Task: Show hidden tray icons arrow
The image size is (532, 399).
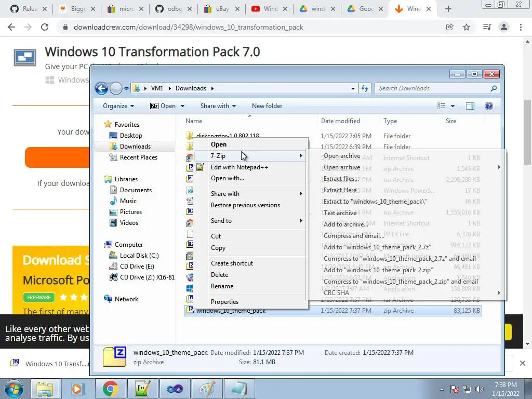Action: 442,389
